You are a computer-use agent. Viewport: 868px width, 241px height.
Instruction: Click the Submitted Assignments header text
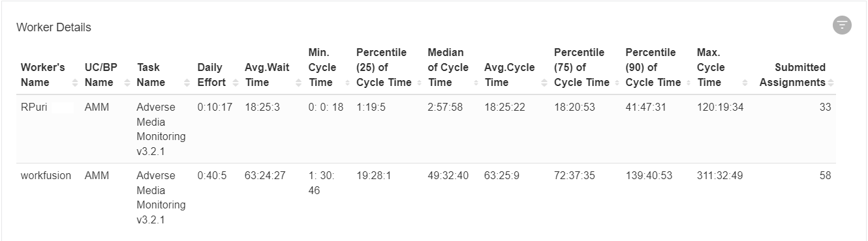click(792, 75)
